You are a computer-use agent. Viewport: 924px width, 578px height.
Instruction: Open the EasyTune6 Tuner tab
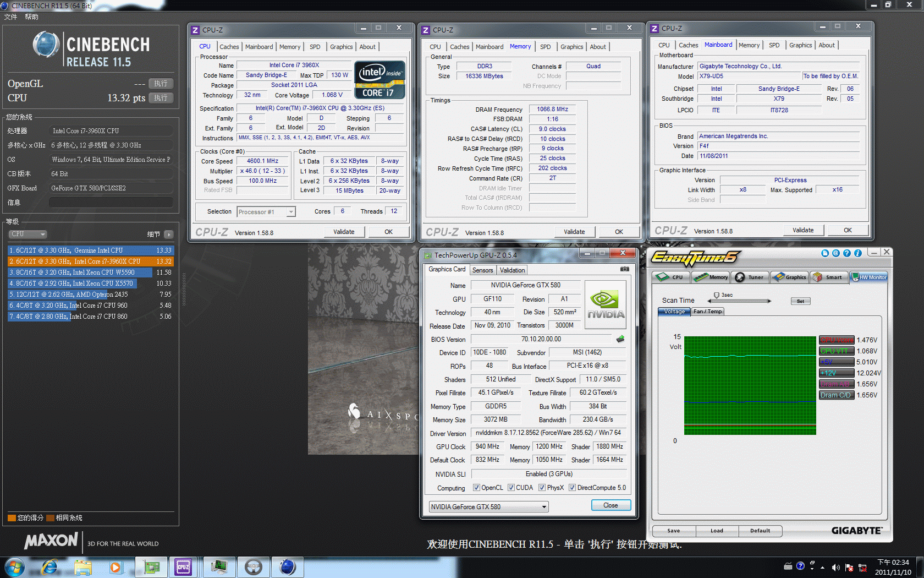click(750, 277)
